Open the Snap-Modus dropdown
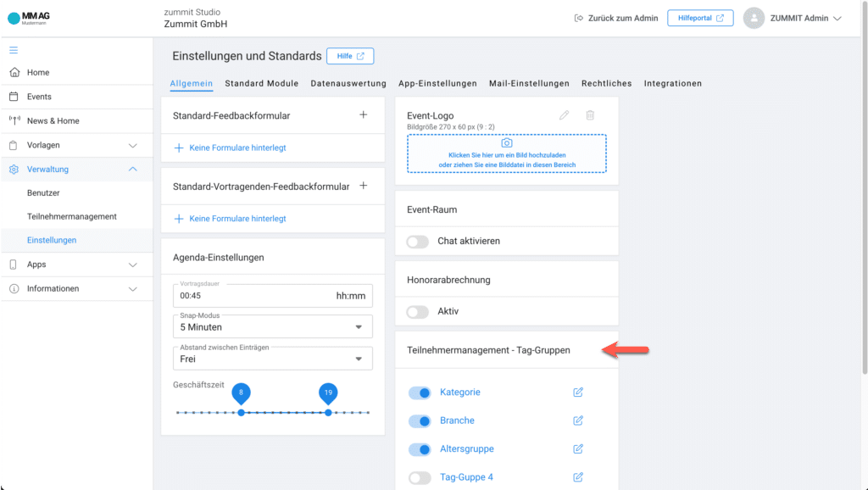868x490 pixels. point(272,326)
